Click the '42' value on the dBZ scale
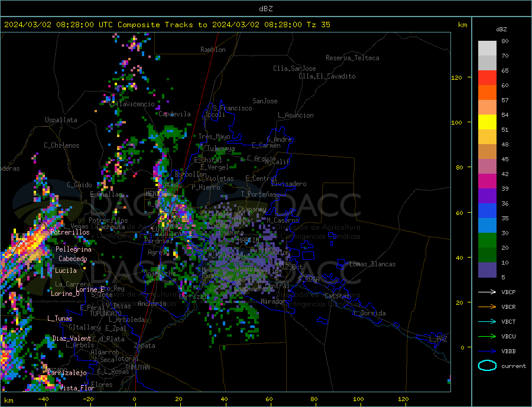Screen dimensions: 532x407 pos(505,174)
